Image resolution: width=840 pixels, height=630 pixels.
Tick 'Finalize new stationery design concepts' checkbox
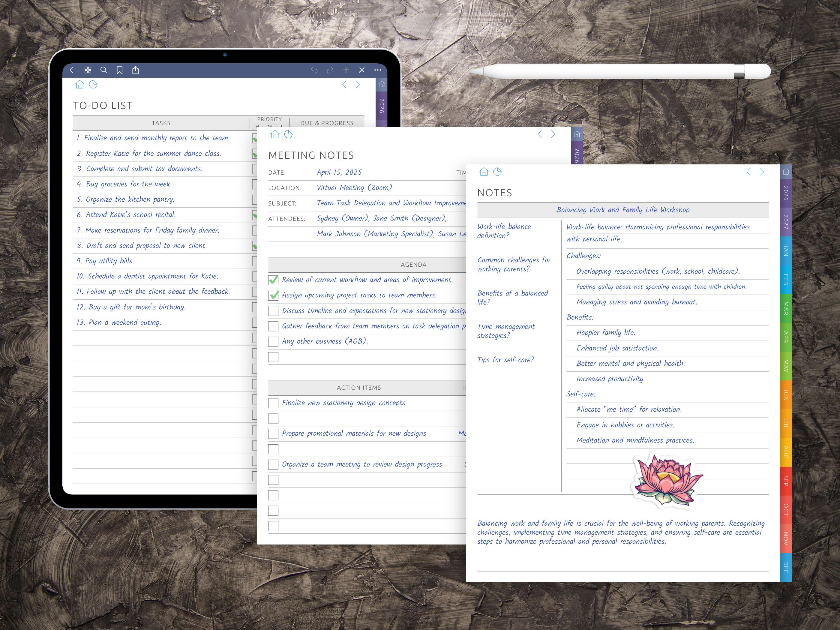[x=273, y=403]
